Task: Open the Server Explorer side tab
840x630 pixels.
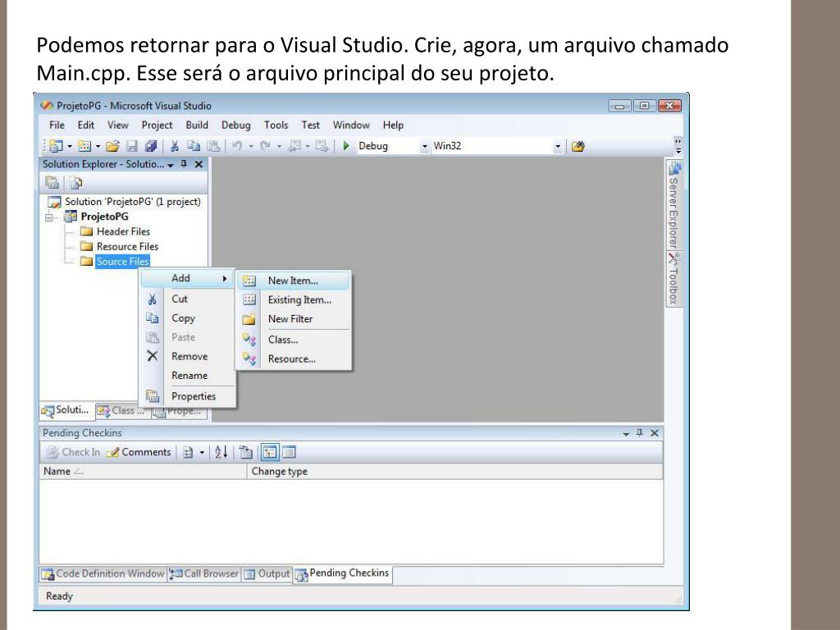Action: pos(674,204)
